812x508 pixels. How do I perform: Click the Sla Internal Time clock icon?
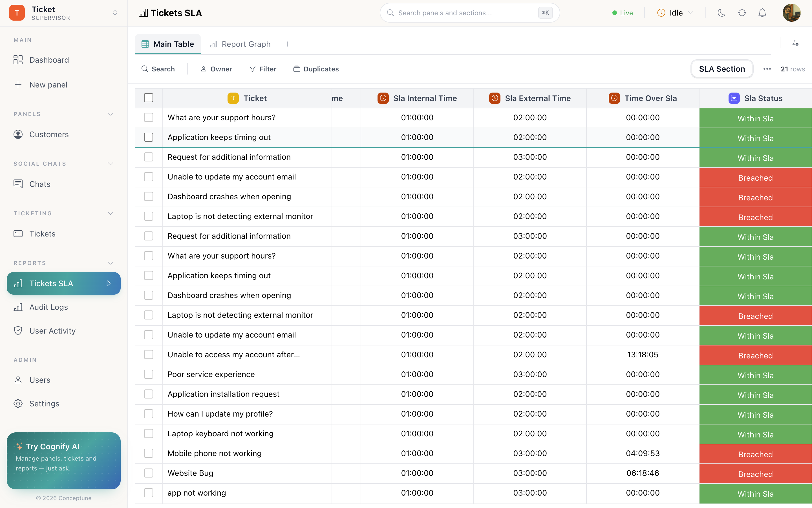click(383, 98)
